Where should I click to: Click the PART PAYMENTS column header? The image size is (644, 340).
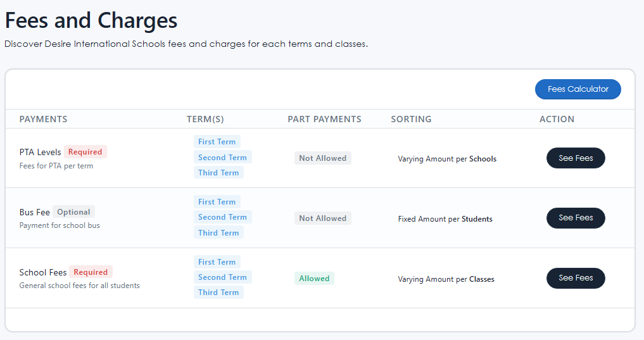324,119
